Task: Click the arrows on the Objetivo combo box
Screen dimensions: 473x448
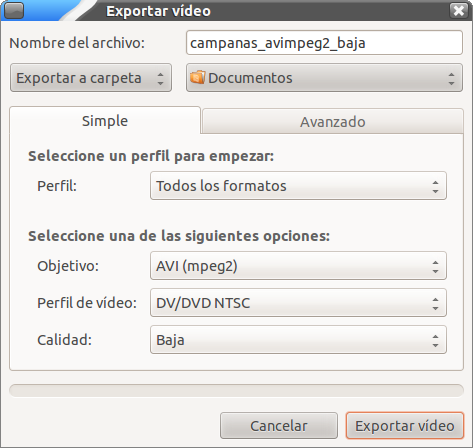Action: click(435, 266)
